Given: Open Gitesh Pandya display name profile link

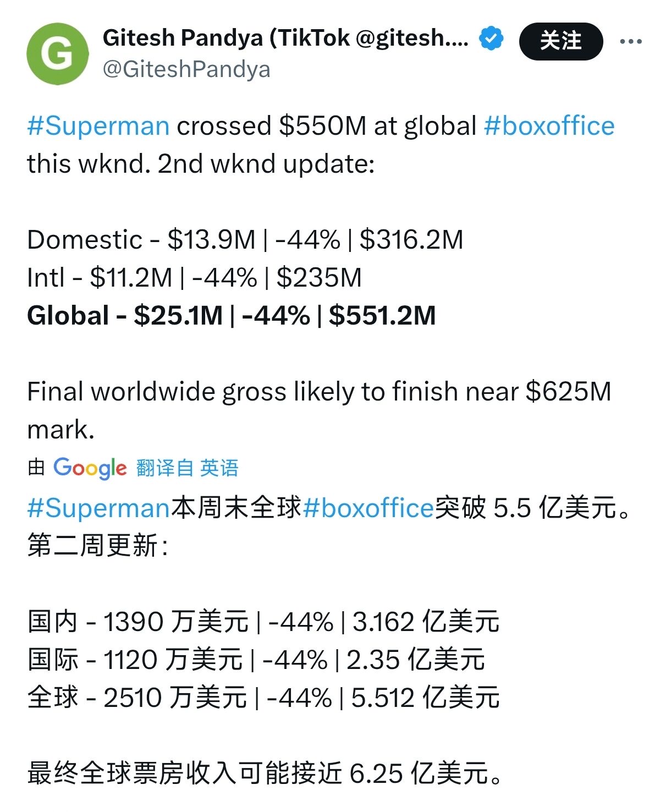Looking at the screenshot, I should point(285,38).
